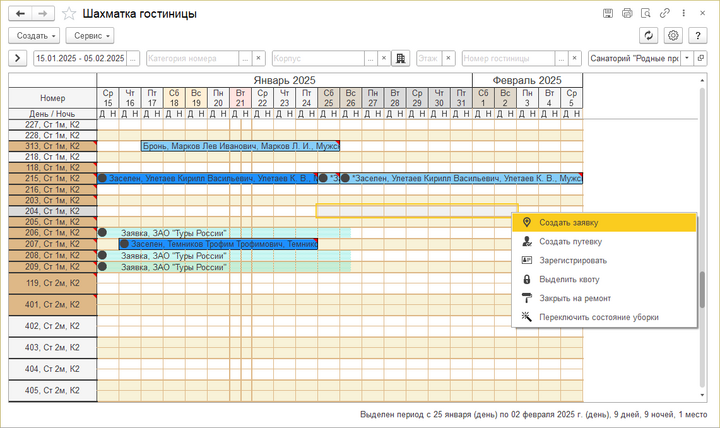Screen dimensions: 720x428
Task: Click the Февраль 2025 month header
Action: click(528, 80)
